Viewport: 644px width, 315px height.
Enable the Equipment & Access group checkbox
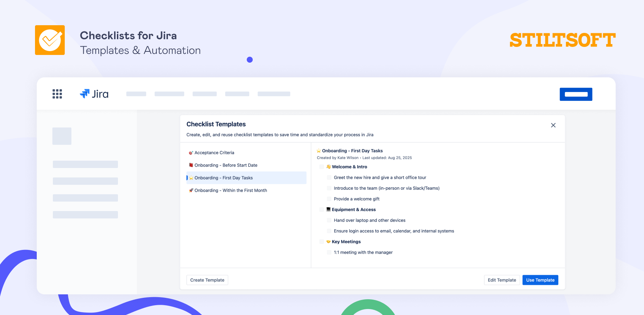tap(321, 209)
